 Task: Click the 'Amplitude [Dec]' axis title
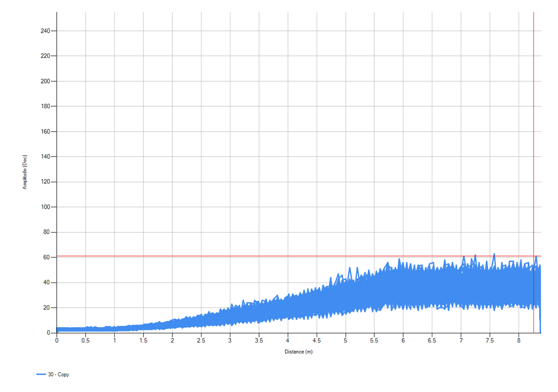pyautogui.click(x=25, y=171)
